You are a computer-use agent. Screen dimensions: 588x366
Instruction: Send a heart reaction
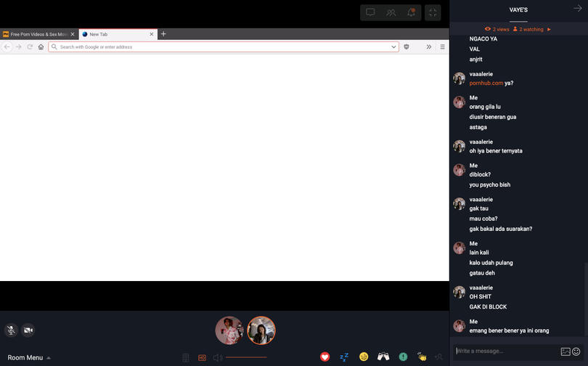pyautogui.click(x=325, y=357)
